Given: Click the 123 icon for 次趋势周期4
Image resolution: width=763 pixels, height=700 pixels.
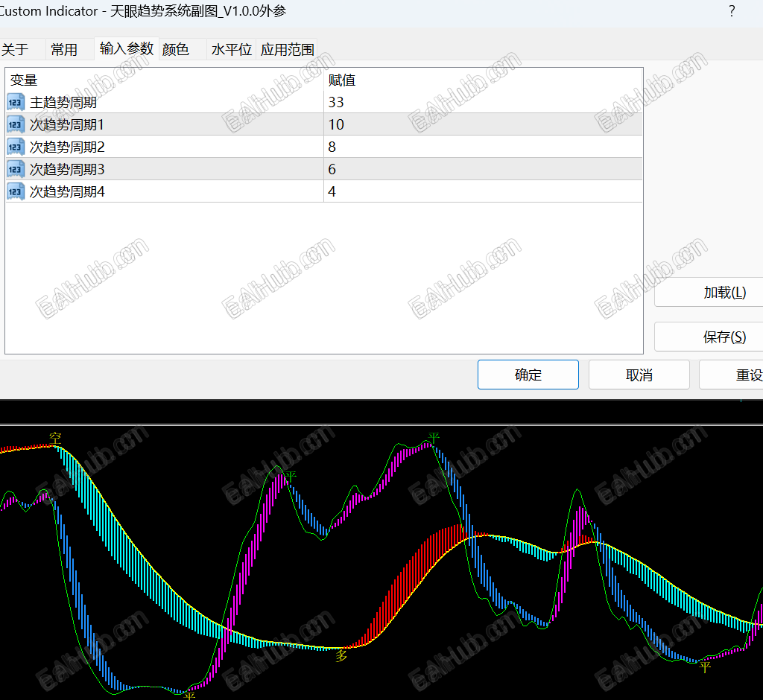Looking at the screenshot, I should [x=16, y=191].
